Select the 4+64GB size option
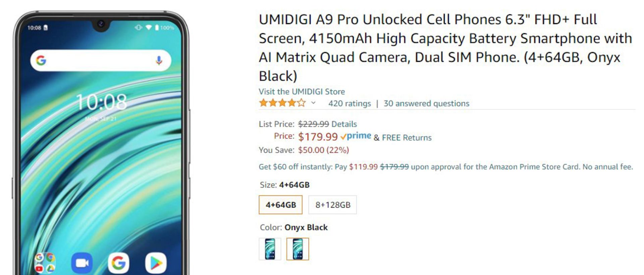644x275 pixels. tap(281, 204)
